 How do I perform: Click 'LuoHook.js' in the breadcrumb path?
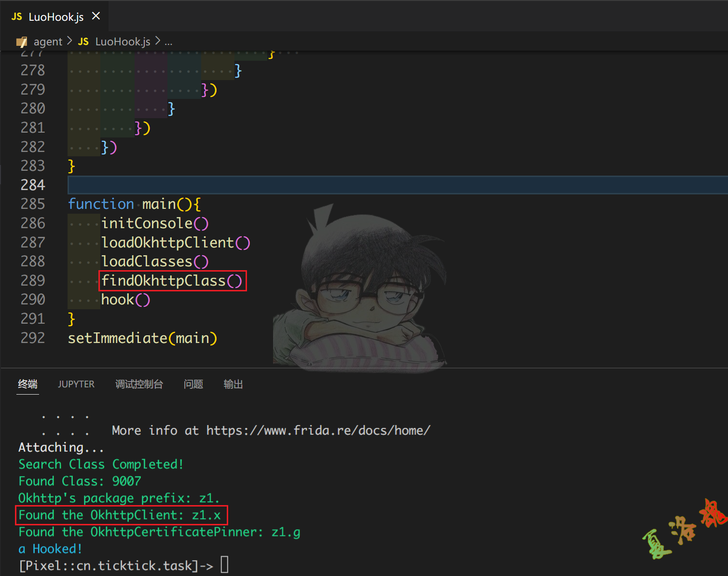(123, 41)
